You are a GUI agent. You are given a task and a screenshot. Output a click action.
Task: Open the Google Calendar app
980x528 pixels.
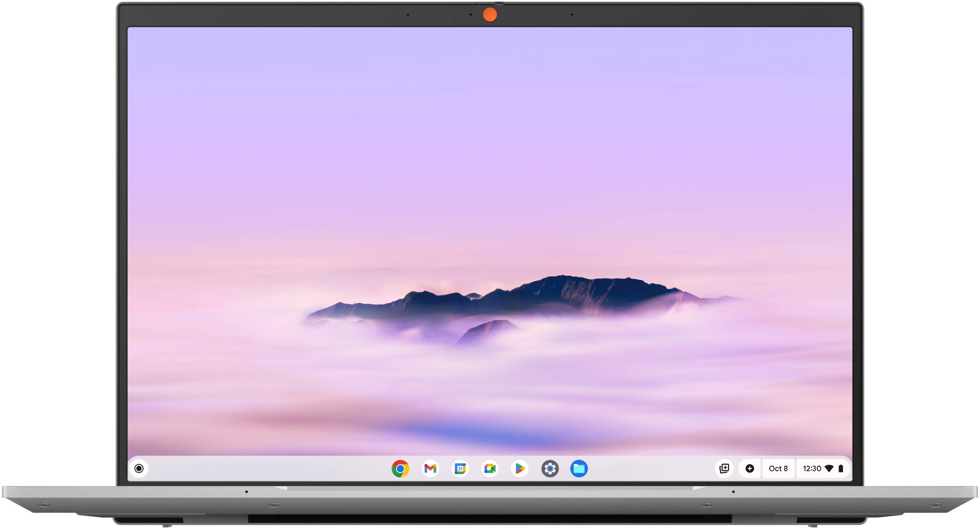[x=460, y=468]
